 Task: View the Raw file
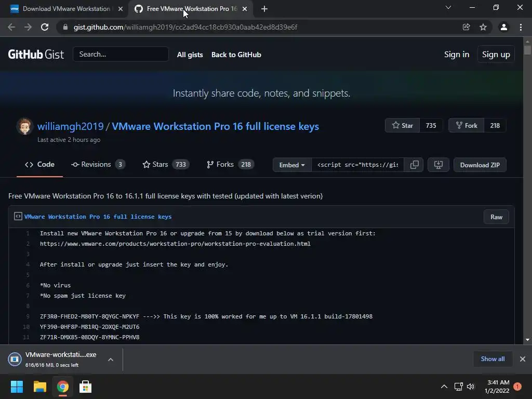496,217
